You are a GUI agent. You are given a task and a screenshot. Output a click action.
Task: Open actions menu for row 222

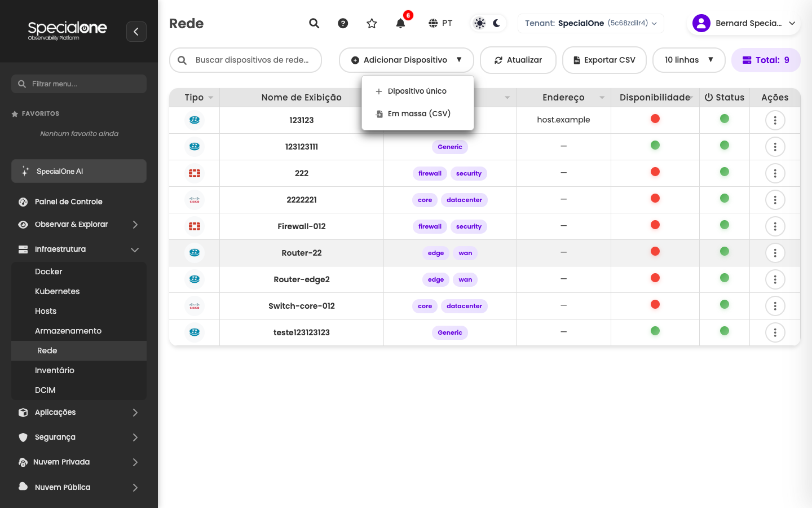tap(775, 173)
